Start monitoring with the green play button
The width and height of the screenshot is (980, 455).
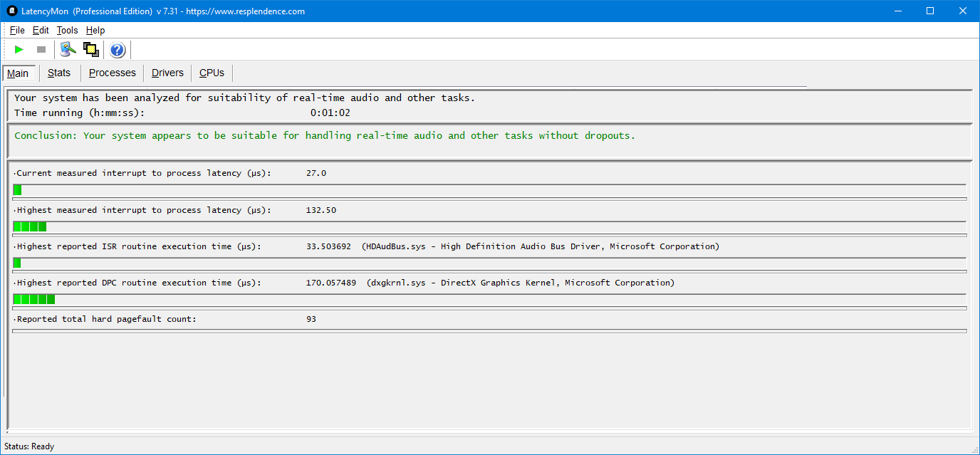tap(19, 50)
